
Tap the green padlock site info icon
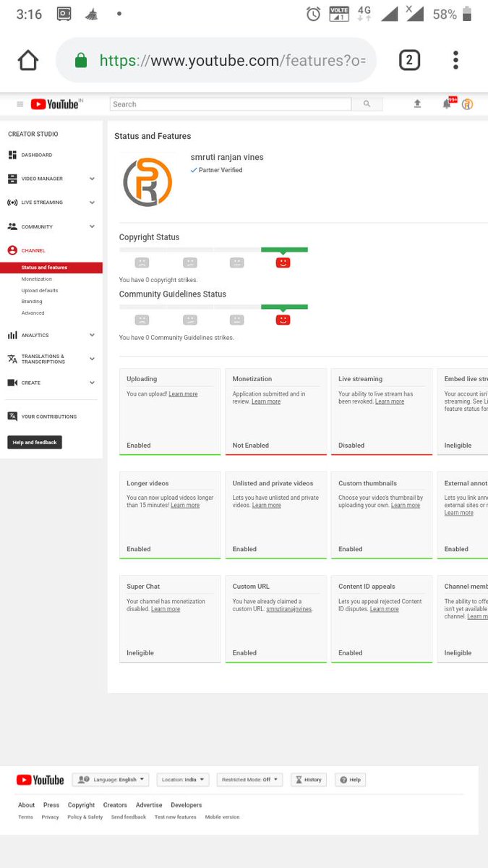[x=81, y=61]
